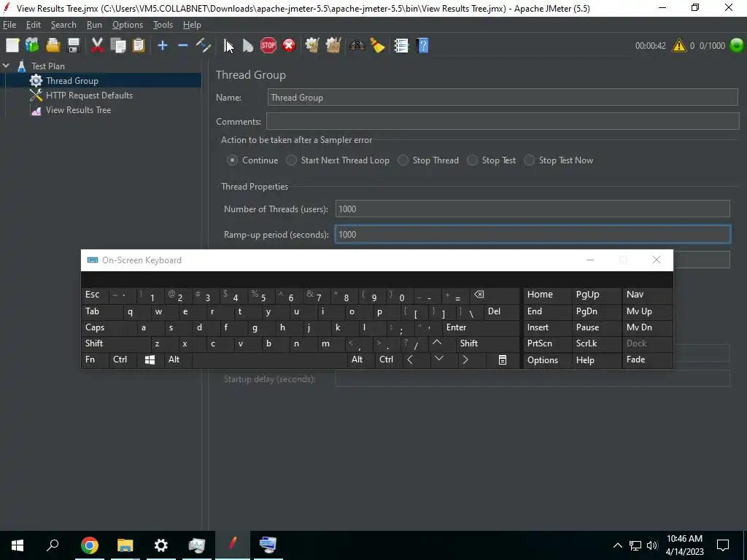Viewport: 747px width, 560px height.
Task: Open the Options menu
Action: click(x=127, y=25)
